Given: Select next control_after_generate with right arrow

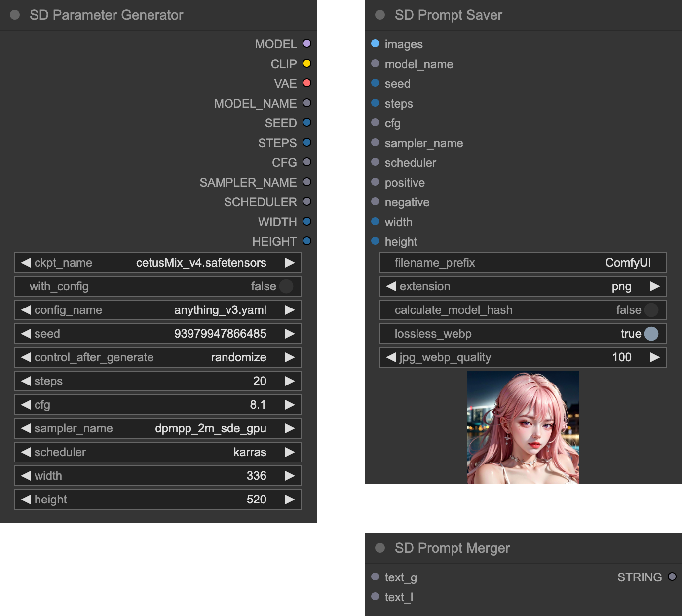Looking at the screenshot, I should [290, 357].
